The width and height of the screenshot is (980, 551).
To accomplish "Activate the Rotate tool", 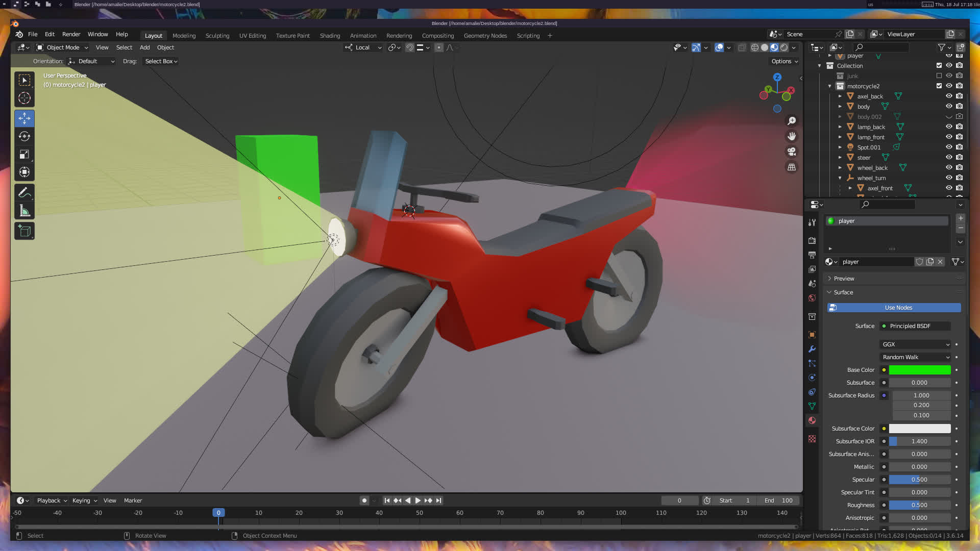I will pos(24,136).
